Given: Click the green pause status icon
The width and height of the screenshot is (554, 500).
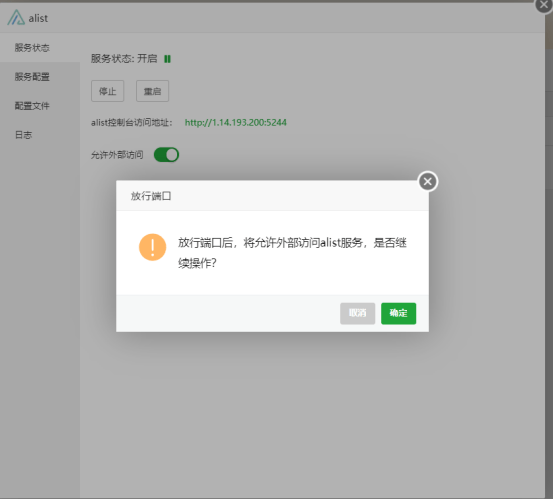Looking at the screenshot, I should [x=167, y=59].
